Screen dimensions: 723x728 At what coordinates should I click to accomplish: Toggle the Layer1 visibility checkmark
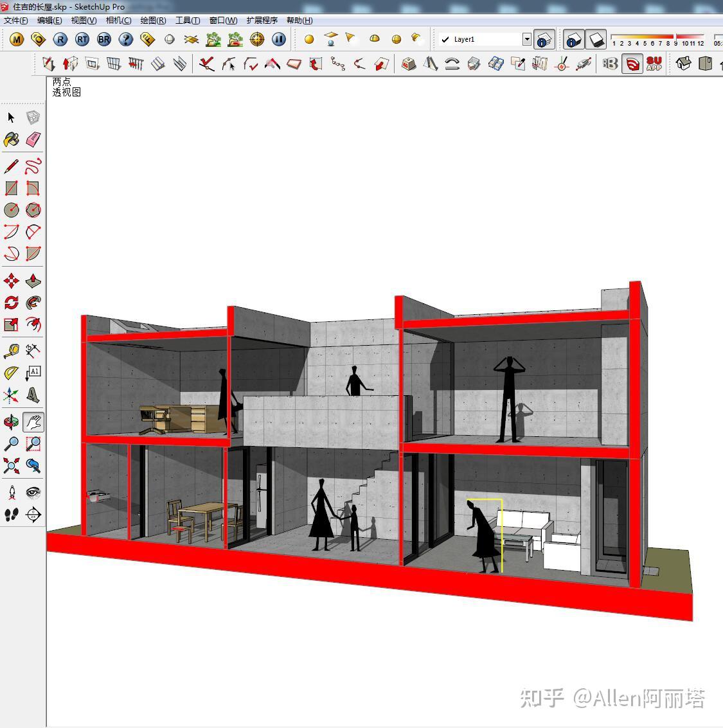(445, 39)
